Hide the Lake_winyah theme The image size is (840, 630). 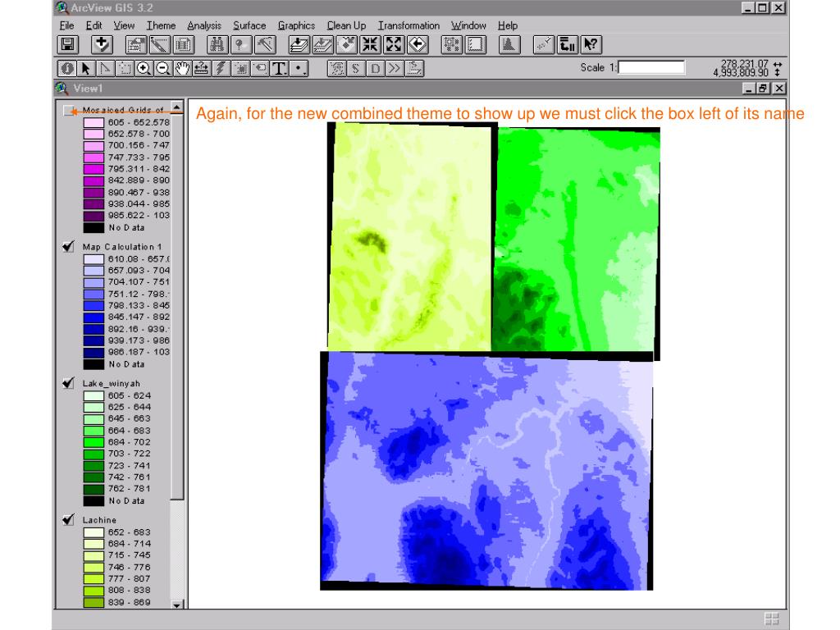pos(68,383)
